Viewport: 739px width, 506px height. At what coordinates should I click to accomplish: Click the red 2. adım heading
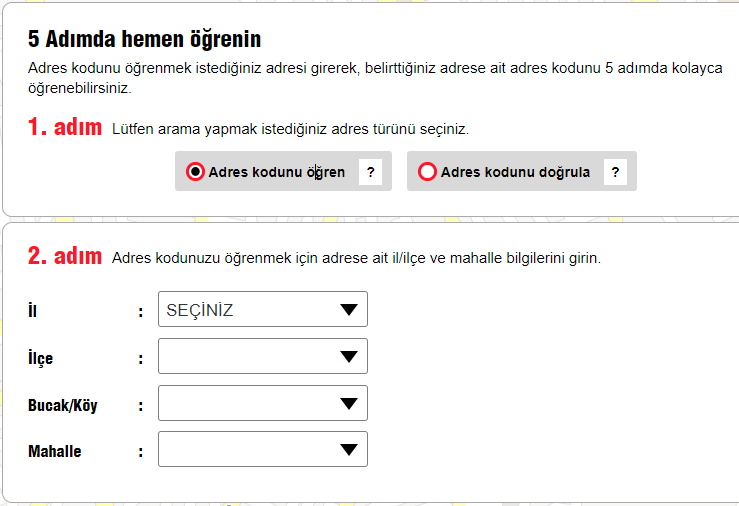(x=65, y=256)
